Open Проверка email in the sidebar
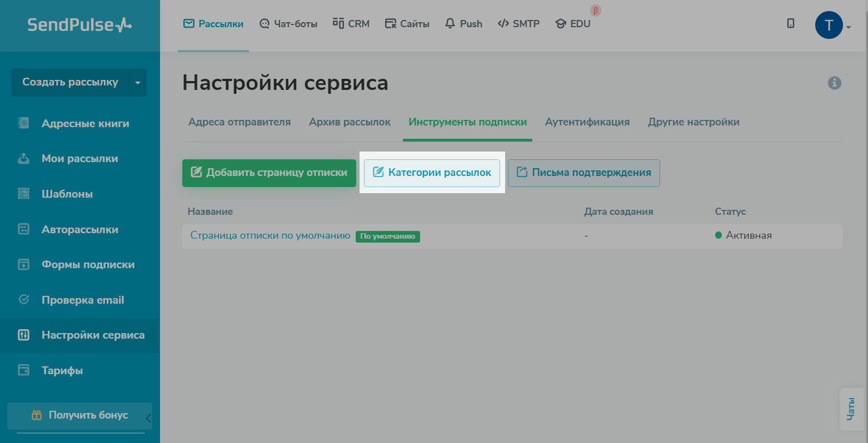Image resolution: width=868 pixels, height=443 pixels. coord(82,300)
